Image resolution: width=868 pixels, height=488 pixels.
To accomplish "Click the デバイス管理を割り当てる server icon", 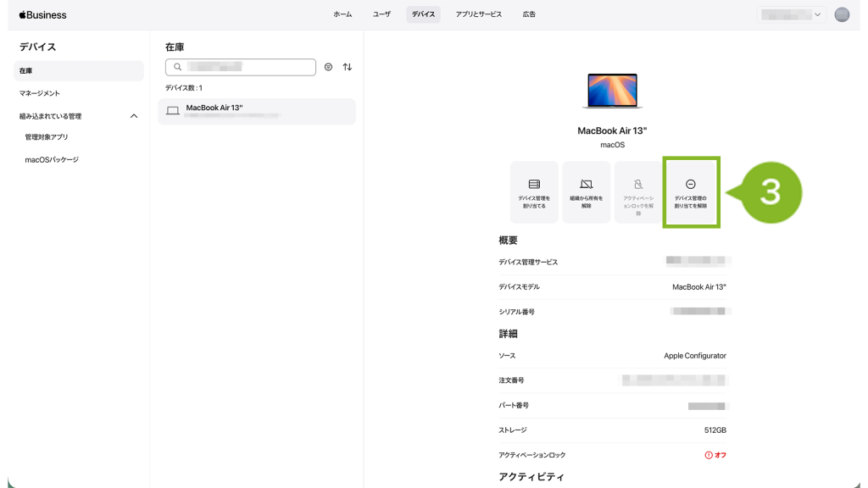I will (x=534, y=184).
